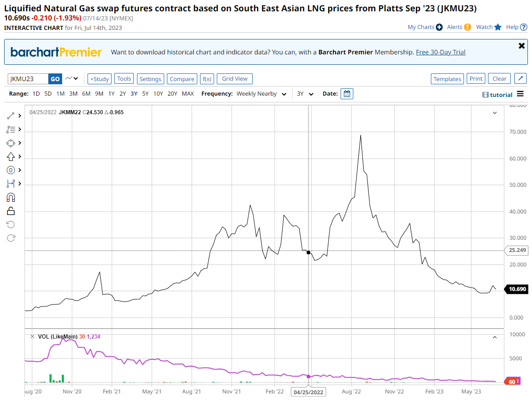This screenshot has height=402, width=532.
Task: Click the hamburger menu beside tutorial
Action: click(x=520, y=94)
